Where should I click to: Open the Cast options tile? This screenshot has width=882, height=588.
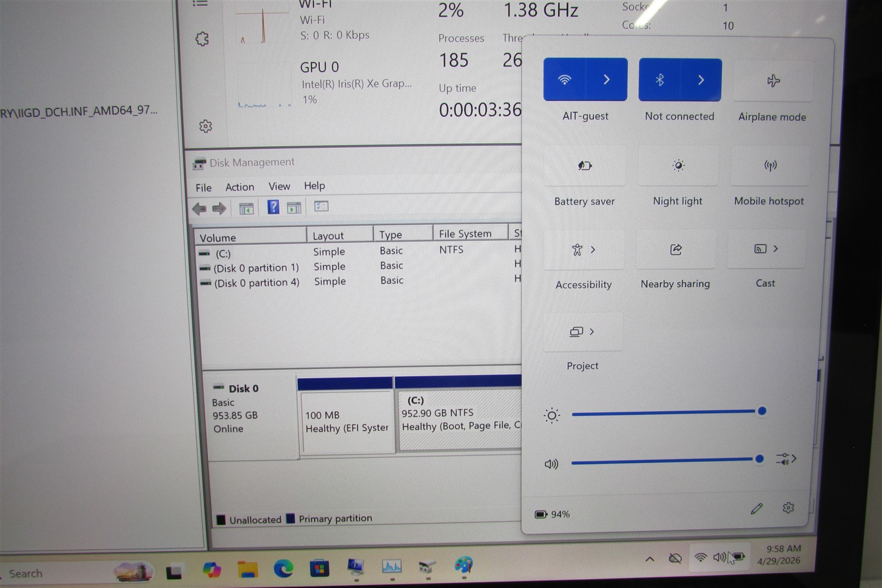click(766, 249)
